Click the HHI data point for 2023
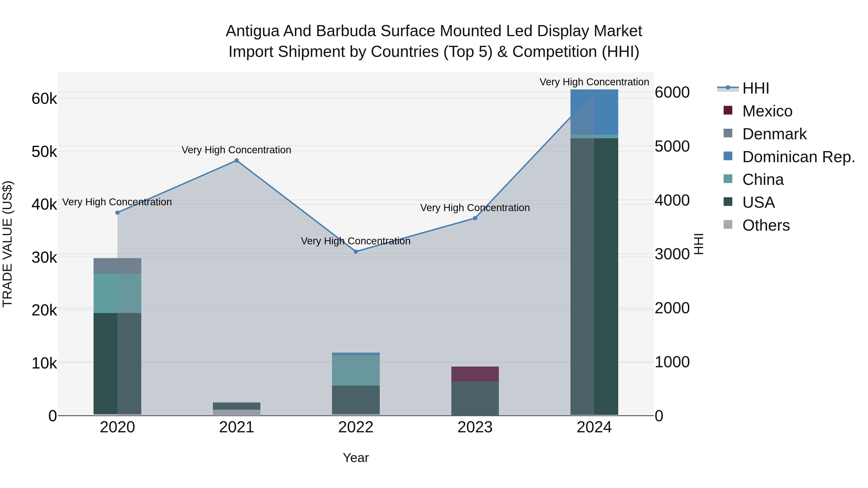 coord(475,218)
